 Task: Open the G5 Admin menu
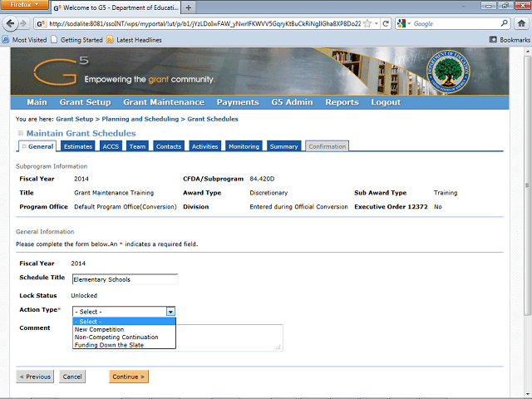point(292,102)
